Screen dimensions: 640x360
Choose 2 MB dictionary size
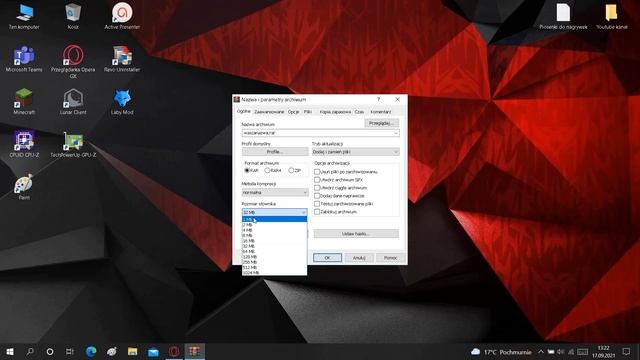point(274,225)
